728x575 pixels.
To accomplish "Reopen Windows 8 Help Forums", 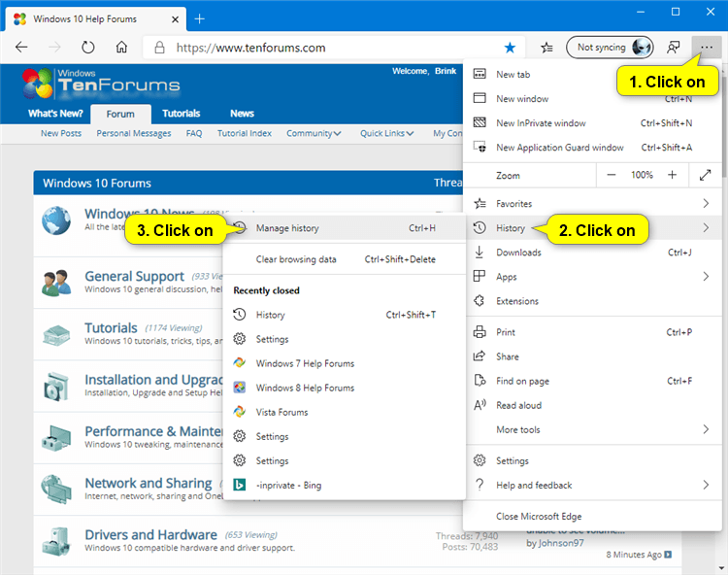I will pyautogui.click(x=345, y=388).
